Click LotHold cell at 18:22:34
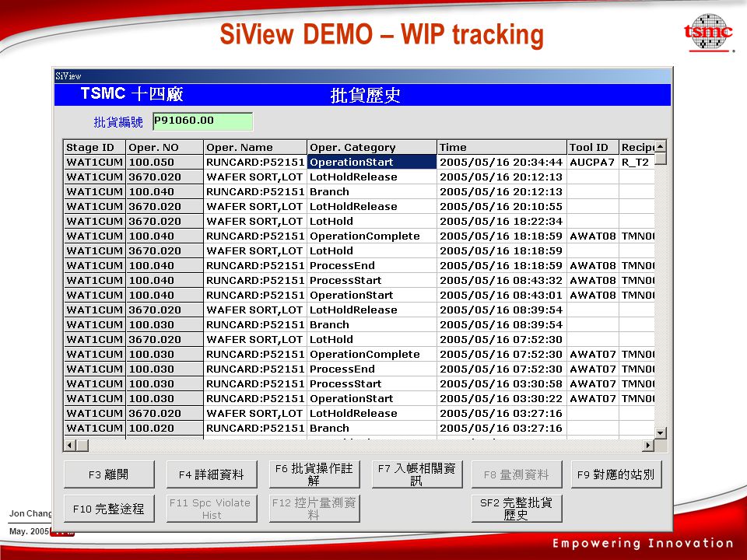 [372, 221]
